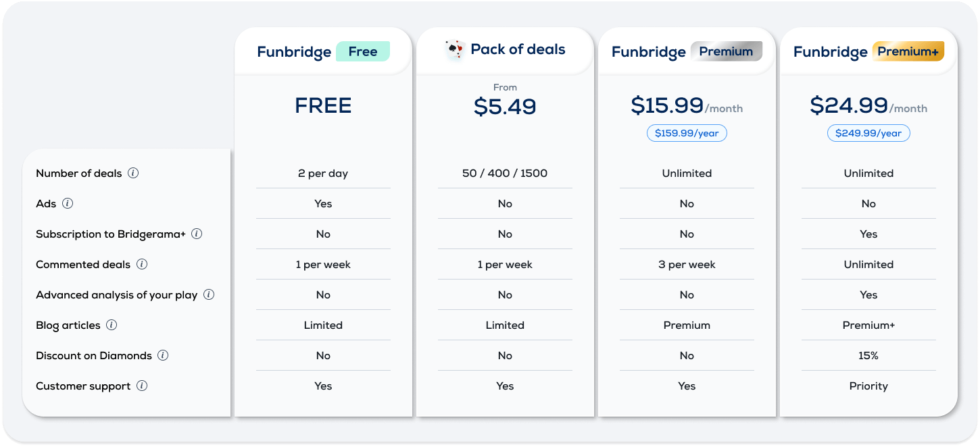Select the $249.99/year Premium+ option
The image size is (980, 447).
coord(868,133)
